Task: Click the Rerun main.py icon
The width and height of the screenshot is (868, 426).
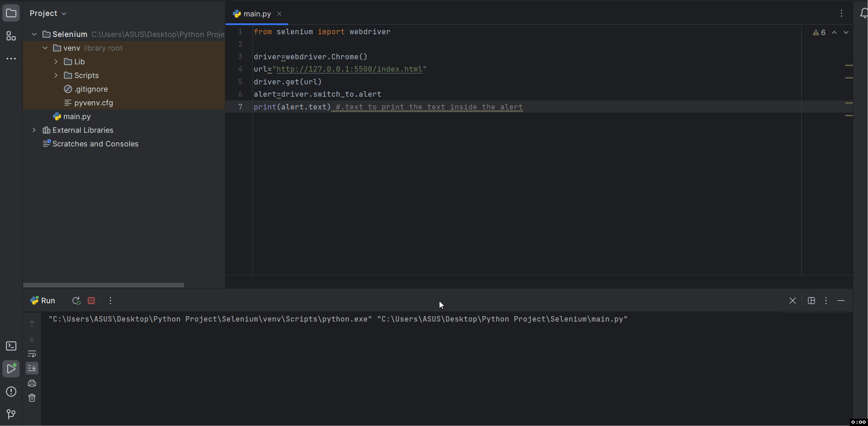Action: [x=76, y=301]
